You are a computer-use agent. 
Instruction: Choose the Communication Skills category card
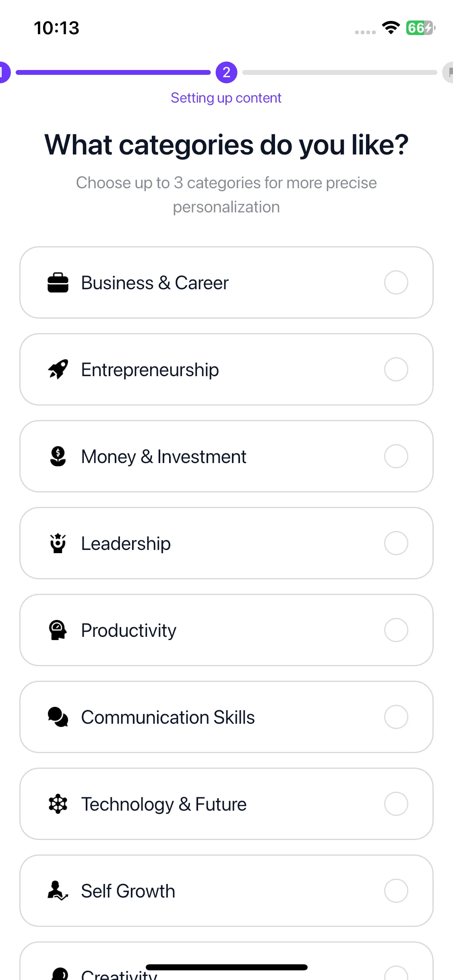226,717
